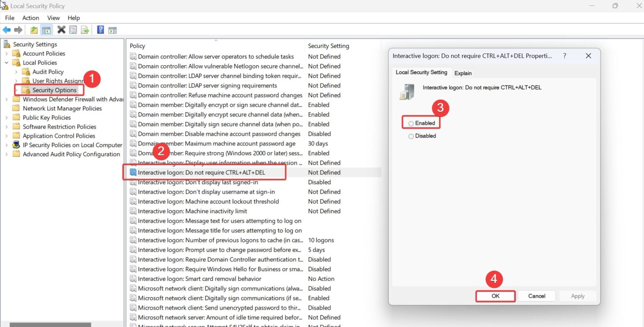Click the Forward navigation arrow
Screen dimensions: 644x327
pos(18,30)
